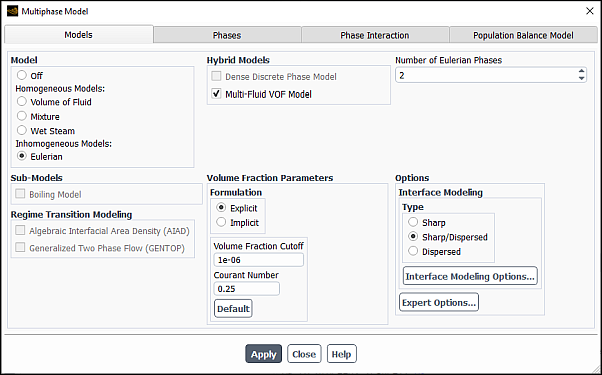The height and width of the screenshot is (375, 602).
Task: Set interface modeling type to Sharp
Action: [x=413, y=222]
